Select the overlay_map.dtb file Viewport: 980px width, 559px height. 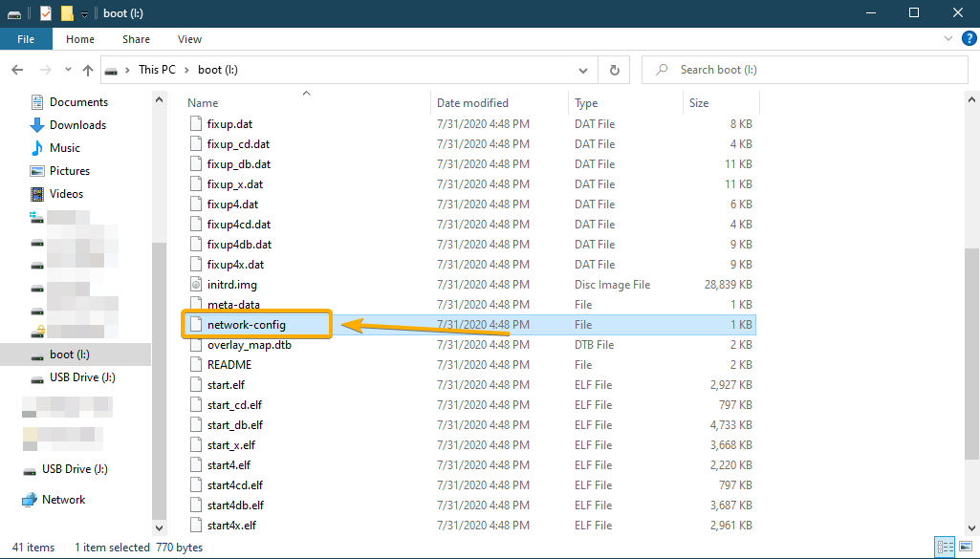click(x=250, y=345)
